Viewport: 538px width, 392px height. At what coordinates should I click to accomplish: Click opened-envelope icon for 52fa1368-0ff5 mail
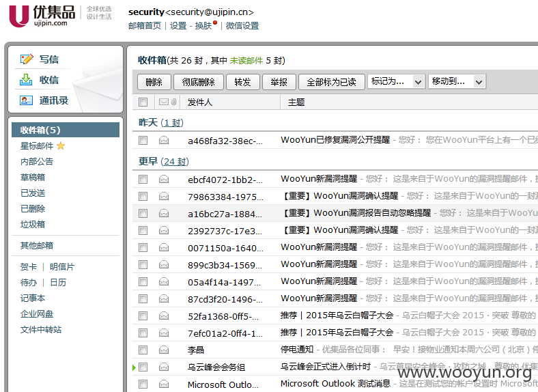(164, 316)
